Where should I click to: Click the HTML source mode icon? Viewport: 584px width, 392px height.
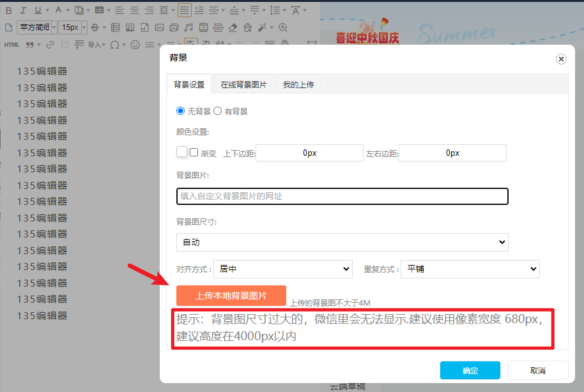[x=12, y=45]
